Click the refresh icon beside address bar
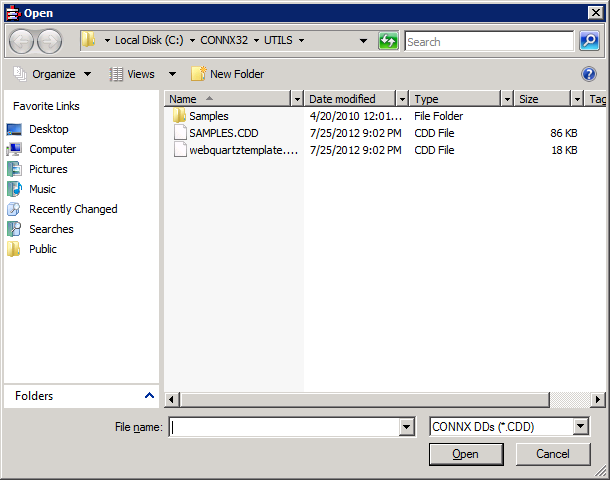610x480 pixels. click(389, 41)
